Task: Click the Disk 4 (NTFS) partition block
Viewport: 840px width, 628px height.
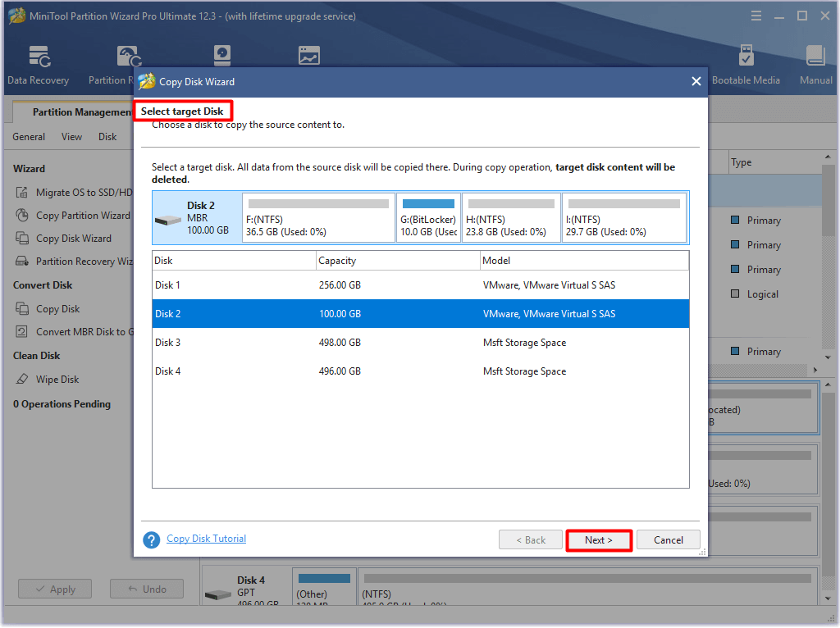Action: tap(587, 587)
